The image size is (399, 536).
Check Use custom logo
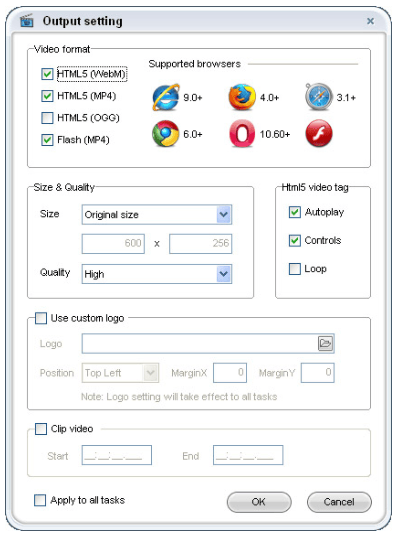tap(41, 318)
